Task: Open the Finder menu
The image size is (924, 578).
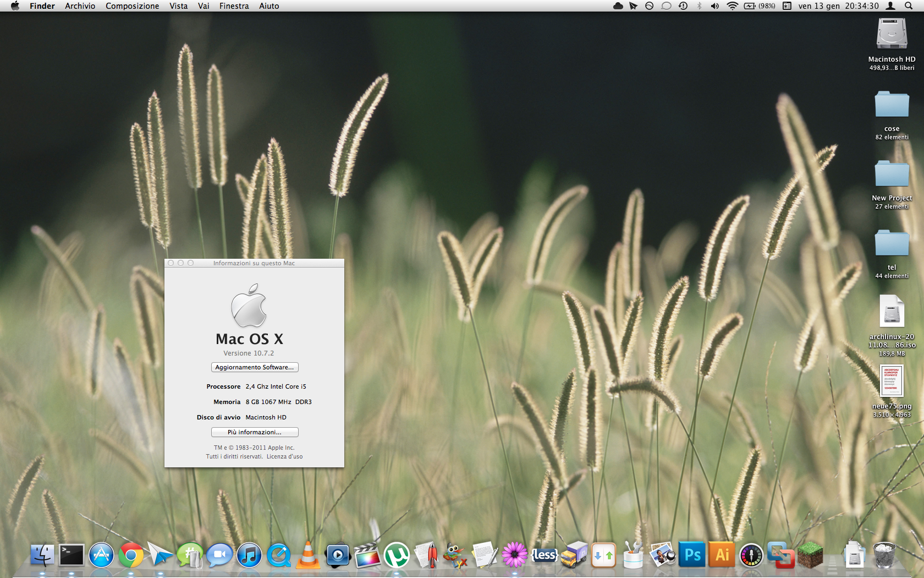Action: [x=42, y=6]
